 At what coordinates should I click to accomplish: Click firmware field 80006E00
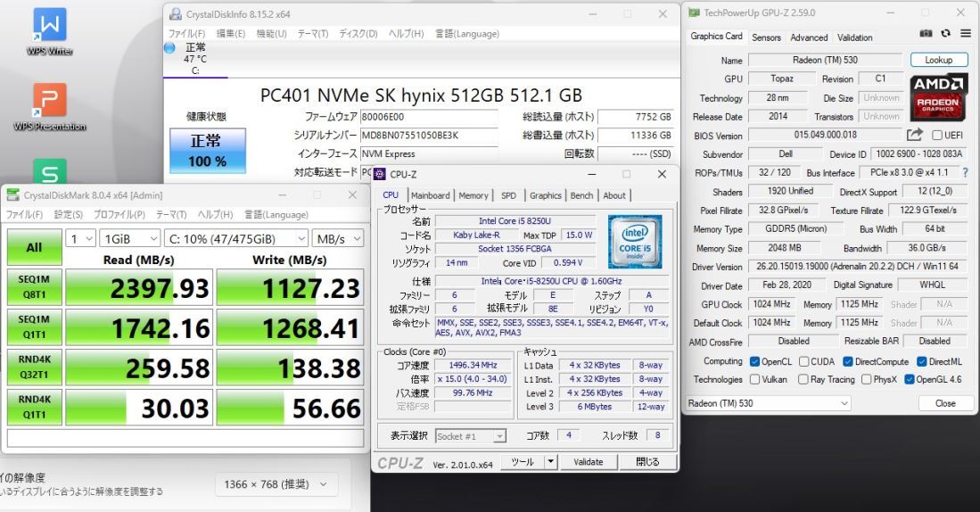(x=429, y=116)
